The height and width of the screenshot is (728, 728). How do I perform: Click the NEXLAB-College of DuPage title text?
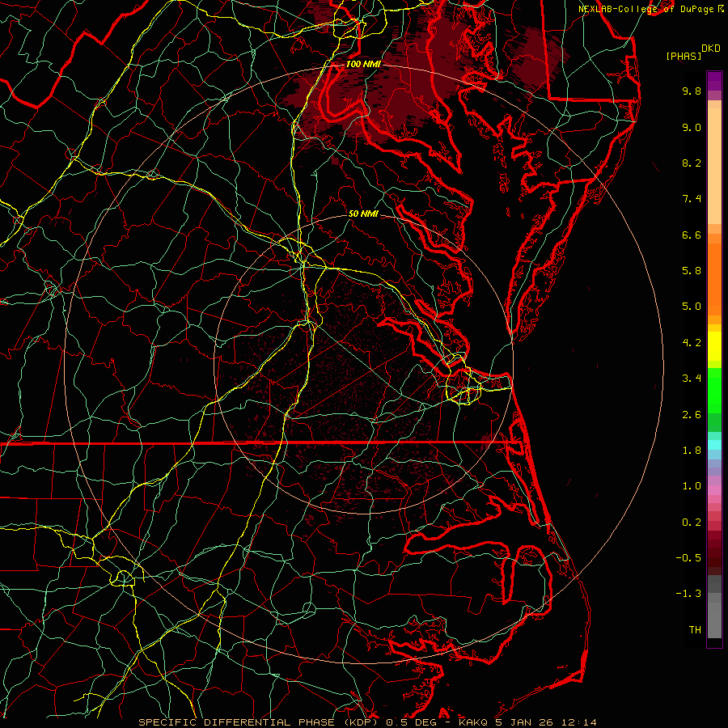tap(647, 9)
